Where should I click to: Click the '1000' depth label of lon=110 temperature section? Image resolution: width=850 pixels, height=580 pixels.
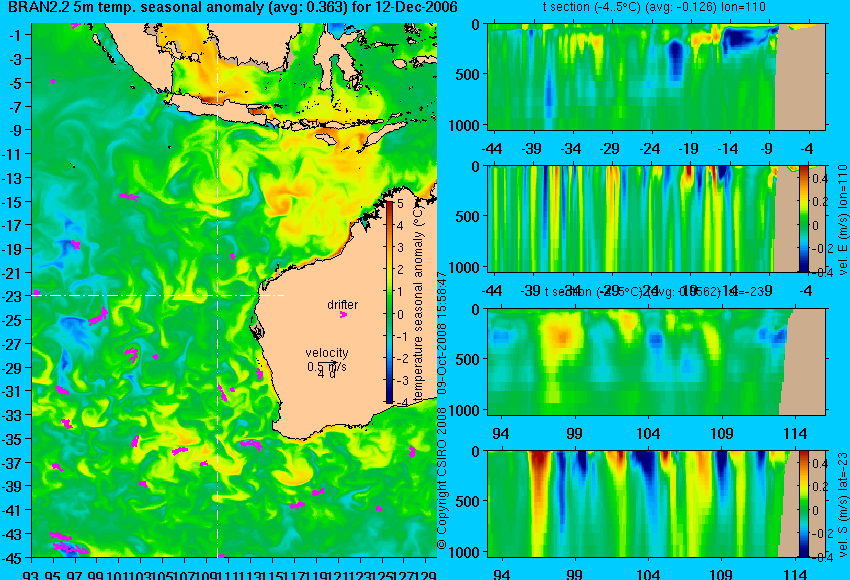(x=464, y=126)
